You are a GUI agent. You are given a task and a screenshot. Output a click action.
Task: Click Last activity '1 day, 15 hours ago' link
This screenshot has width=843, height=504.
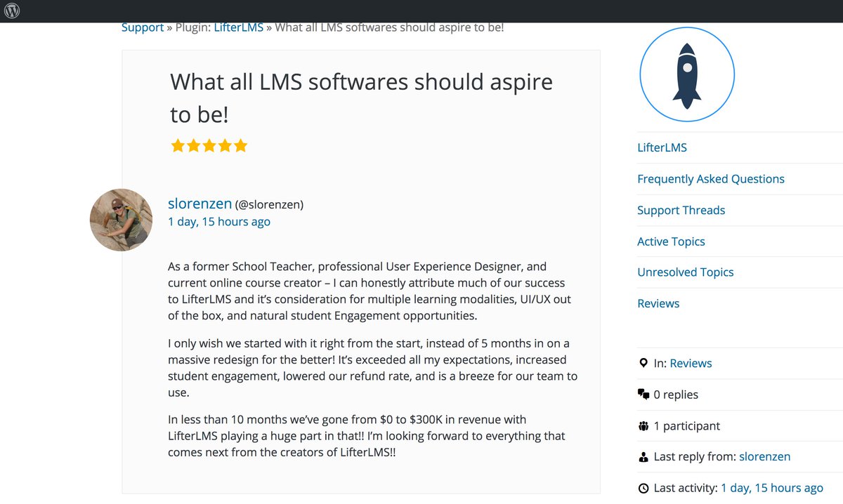coord(771,488)
